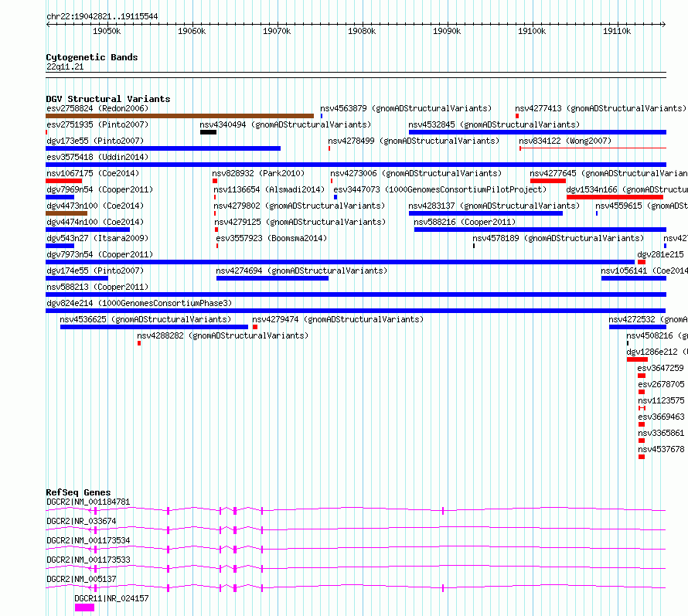Click the nsv4279802 variant label
The image size is (688, 616).
pyautogui.click(x=299, y=206)
